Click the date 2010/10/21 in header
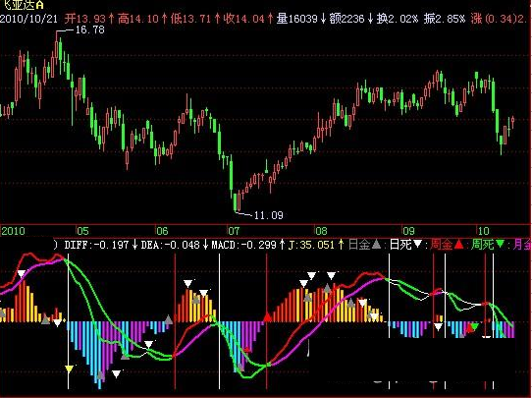The width and height of the screenshot is (532, 398). coord(28,19)
